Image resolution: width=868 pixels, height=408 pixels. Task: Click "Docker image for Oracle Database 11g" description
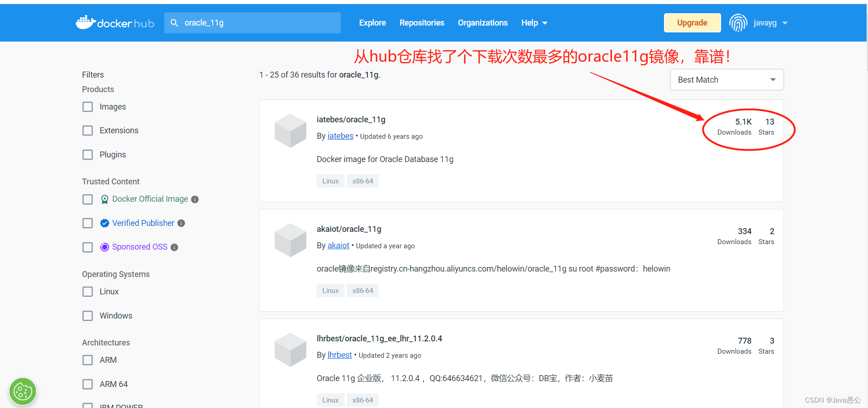385,159
